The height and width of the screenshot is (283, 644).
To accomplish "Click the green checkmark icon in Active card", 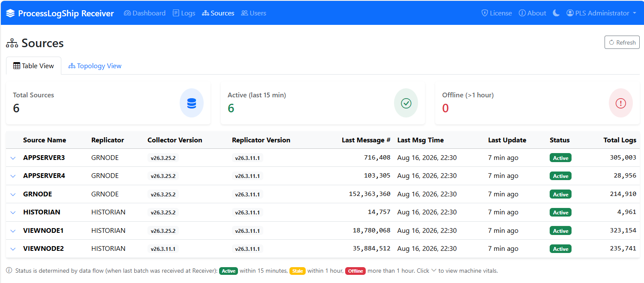I will click(x=406, y=103).
